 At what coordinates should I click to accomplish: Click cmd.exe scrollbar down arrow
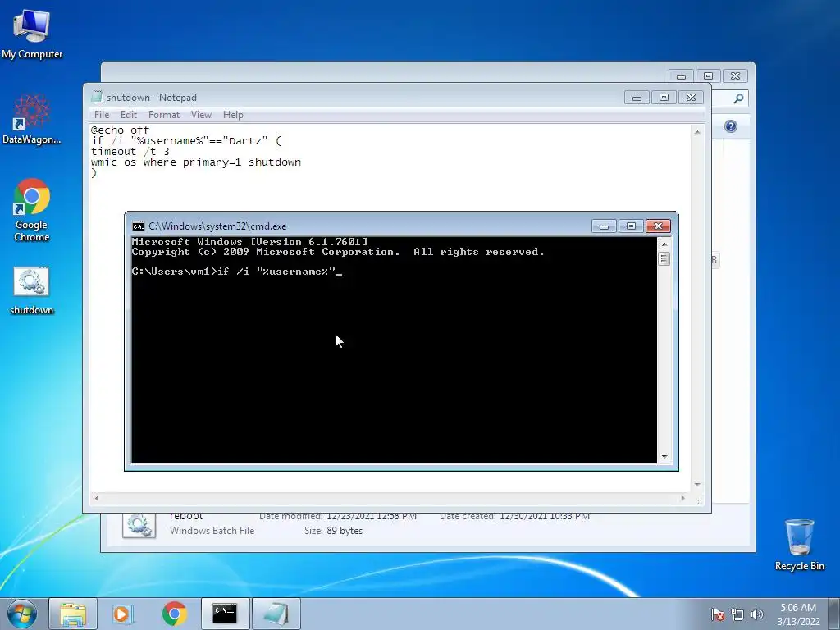[664, 457]
